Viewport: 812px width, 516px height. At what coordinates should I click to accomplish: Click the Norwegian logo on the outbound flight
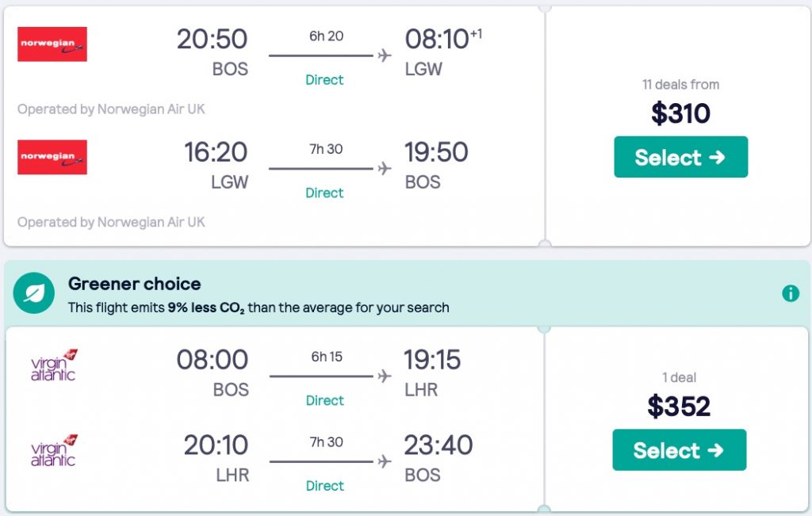click(x=52, y=44)
